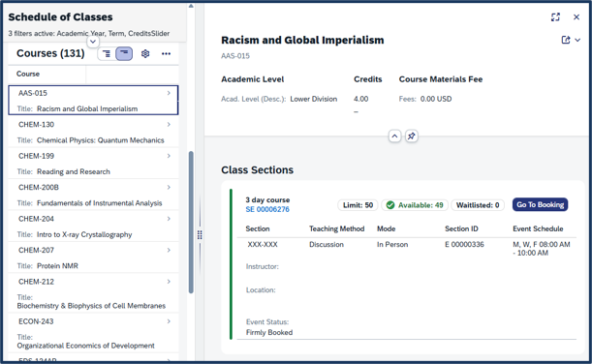Viewport: 592px width, 364px height.
Task: Open the SE 00006276 link
Action: [267, 209]
